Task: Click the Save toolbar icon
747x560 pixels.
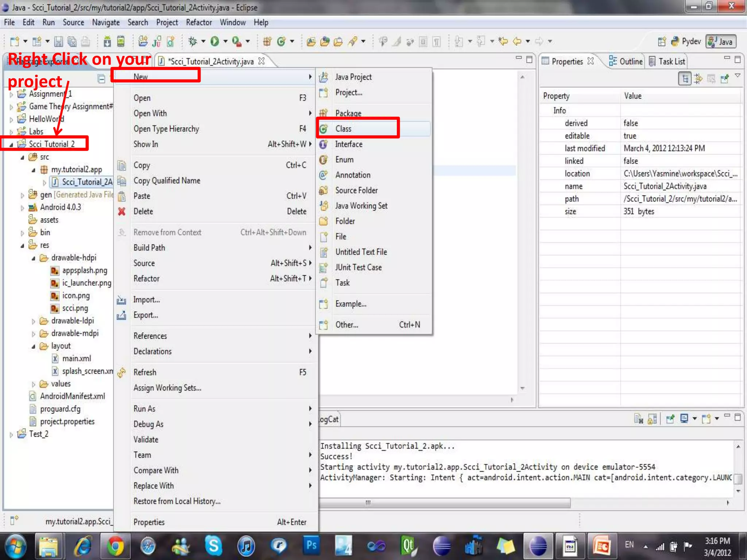Action: pos(58,42)
